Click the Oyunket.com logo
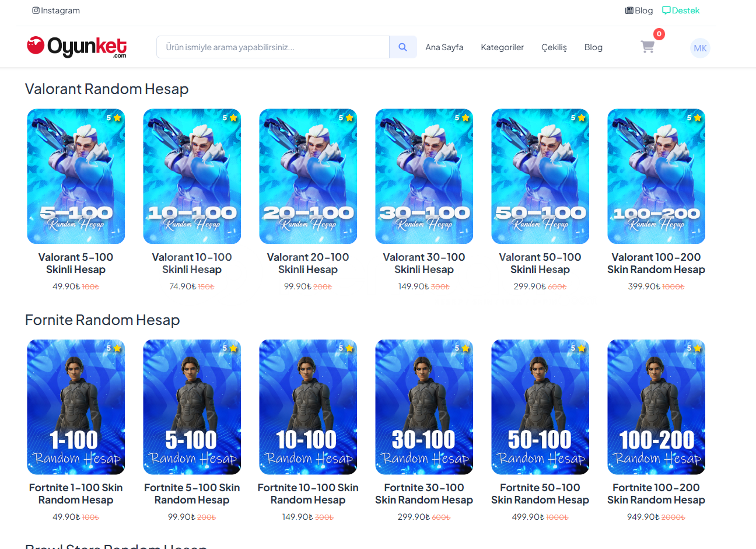Screen dimensions: 756x549 click(x=76, y=47)
